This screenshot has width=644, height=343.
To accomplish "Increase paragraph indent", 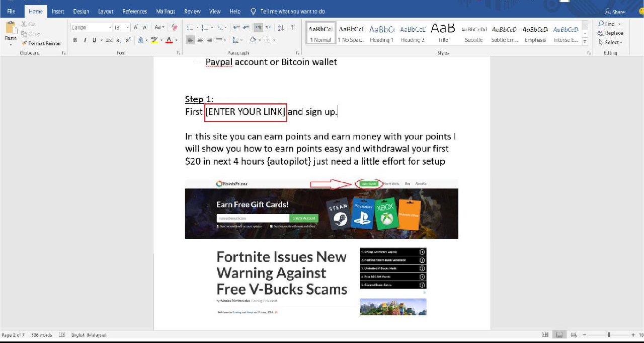I will tap(246, 27).
